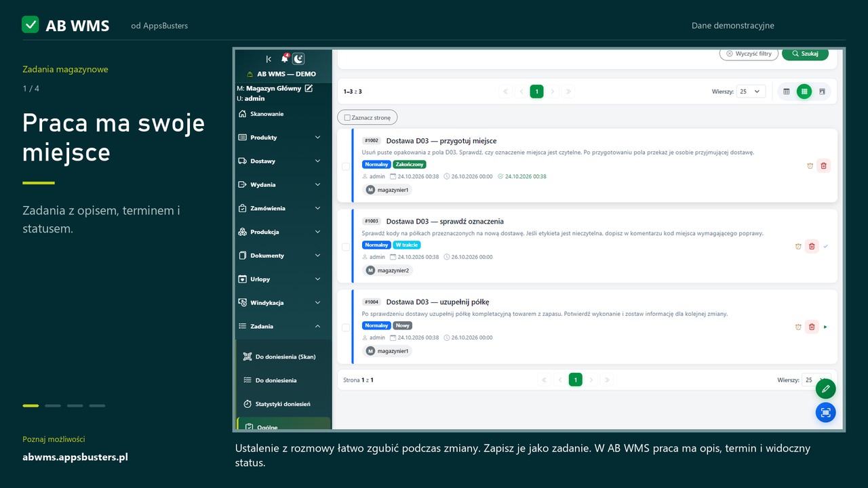The height and width of the screenshot is (488, 868).
Task: Click the green pencil floating button
Action: pos(825,389)
